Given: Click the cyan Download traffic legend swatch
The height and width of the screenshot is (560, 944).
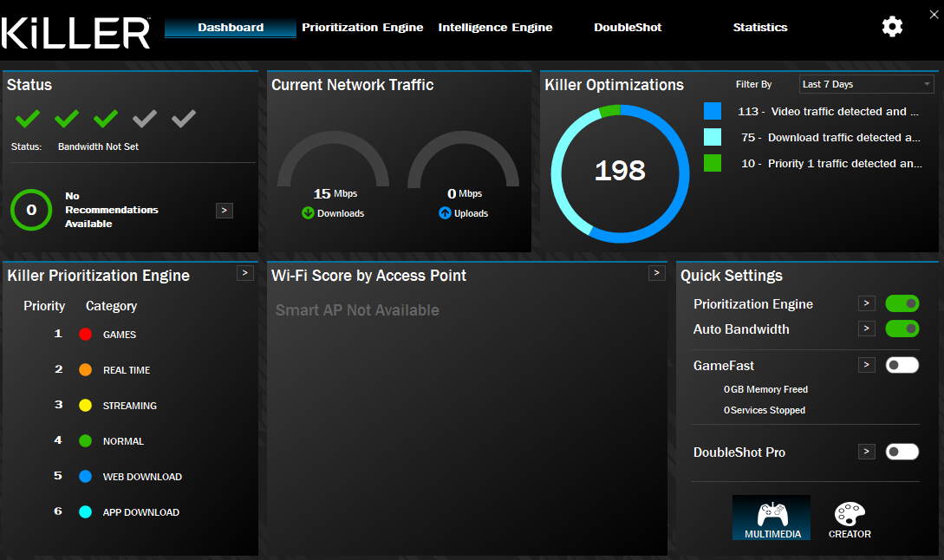Looking at the screenshot, I should pos(713,137).
